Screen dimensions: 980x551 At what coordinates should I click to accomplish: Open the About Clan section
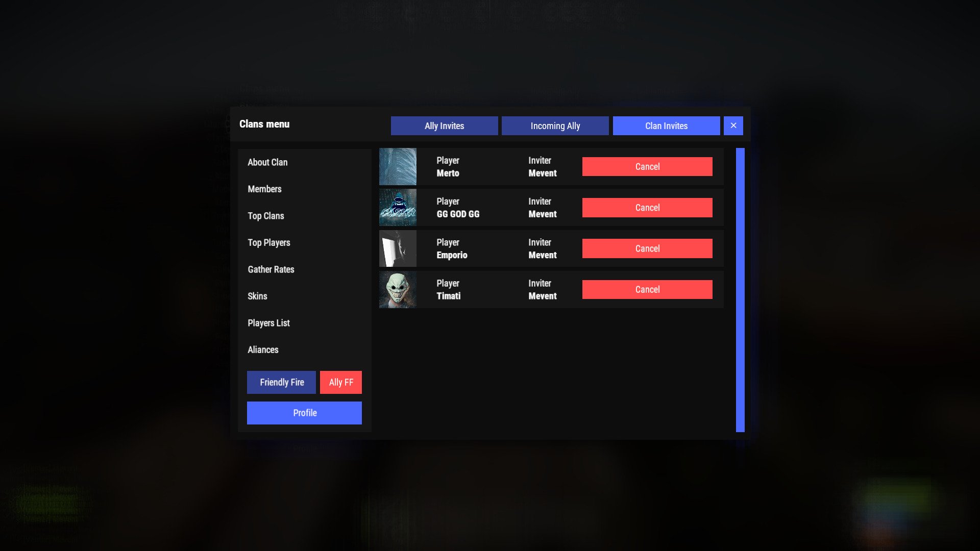click(x=267, y=162)
